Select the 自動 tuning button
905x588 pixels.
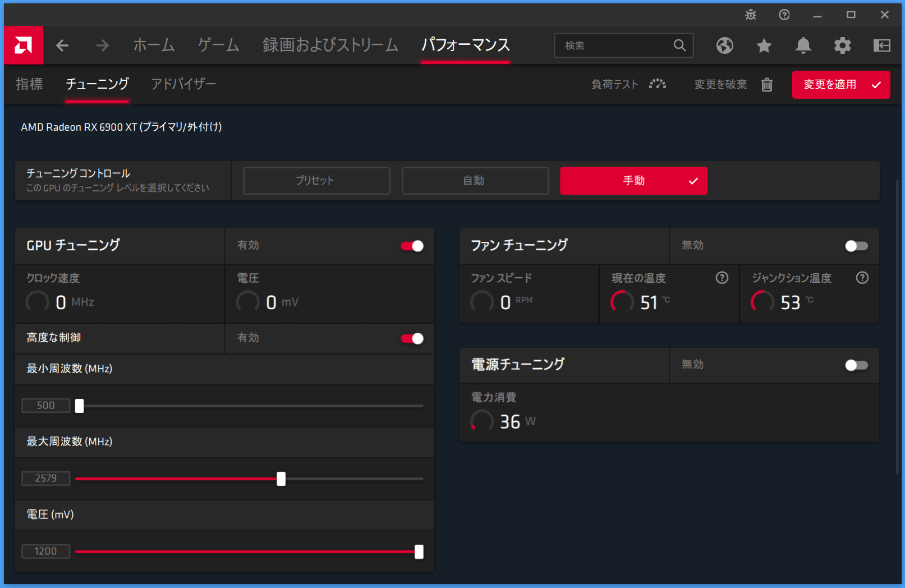click(x=475, y=181)
